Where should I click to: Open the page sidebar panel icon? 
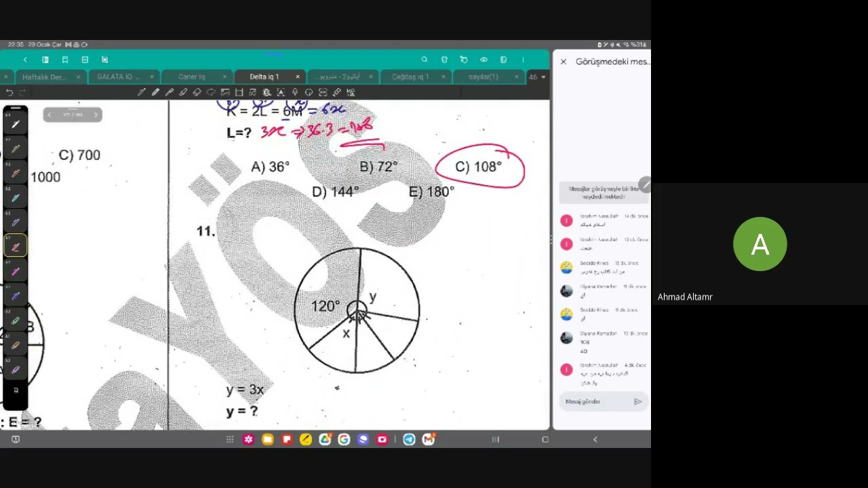pyautogui.click(x=45, y=60)
